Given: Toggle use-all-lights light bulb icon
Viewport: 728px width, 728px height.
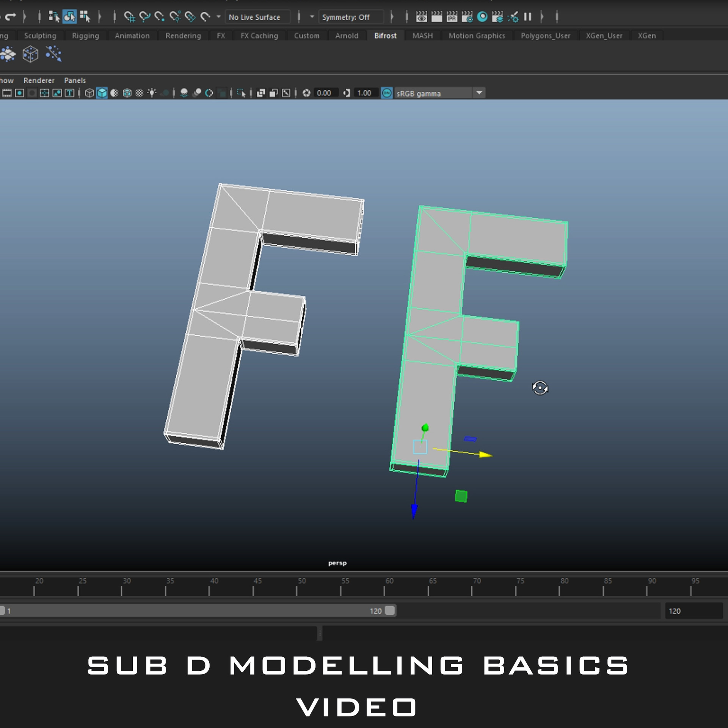Looking at the screenshot, I should pyautogui.click(x=152, y=93).
